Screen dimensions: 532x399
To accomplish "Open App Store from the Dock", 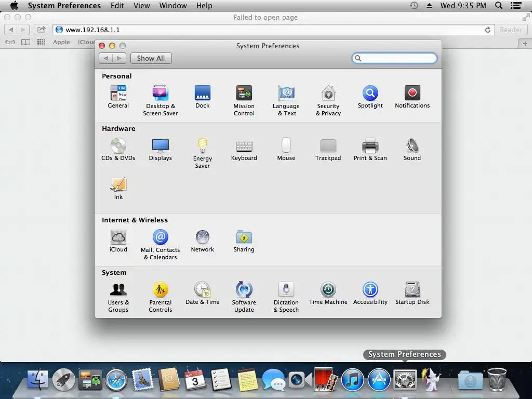I will (x=379, y=379).
